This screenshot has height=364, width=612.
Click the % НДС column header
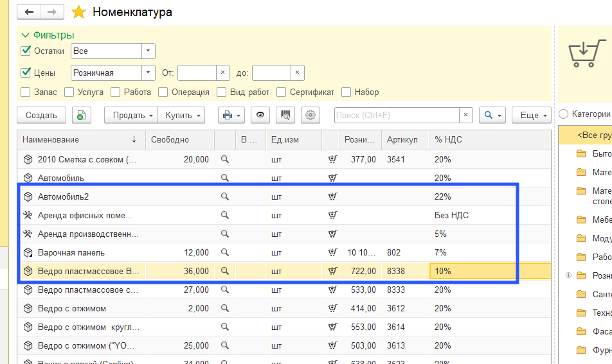tap(491, 139)
